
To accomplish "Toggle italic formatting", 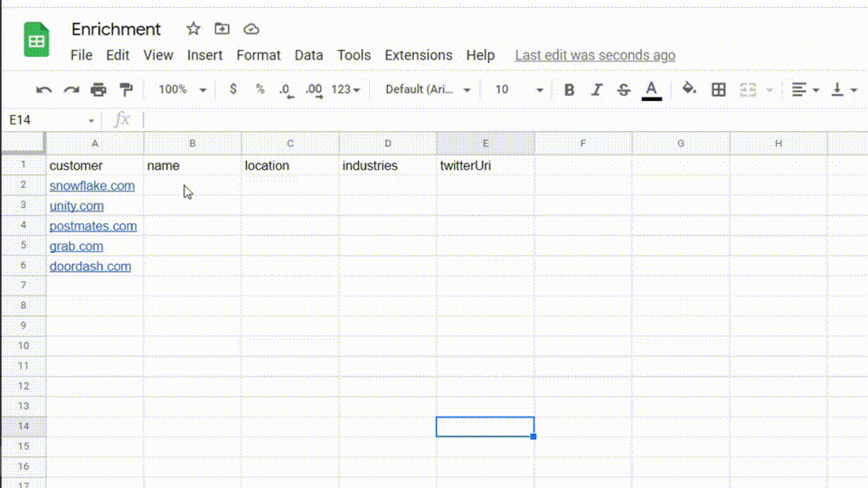I will (596, 89).
